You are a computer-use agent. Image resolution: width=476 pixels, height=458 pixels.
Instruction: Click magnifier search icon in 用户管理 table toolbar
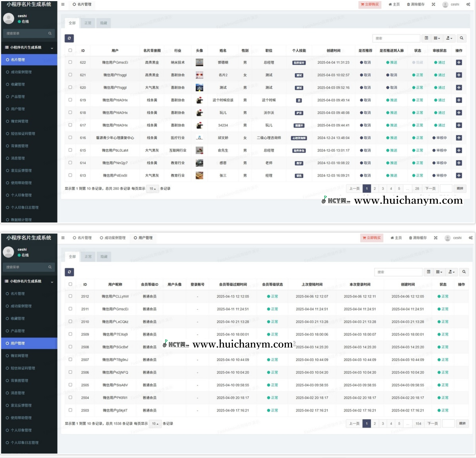pyautogui.click(x=464, y=272)
